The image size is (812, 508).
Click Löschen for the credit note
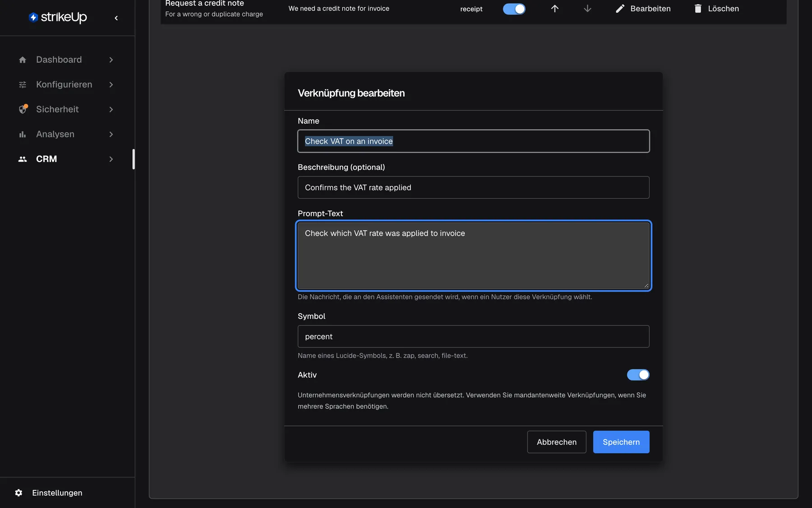point(716,9)
